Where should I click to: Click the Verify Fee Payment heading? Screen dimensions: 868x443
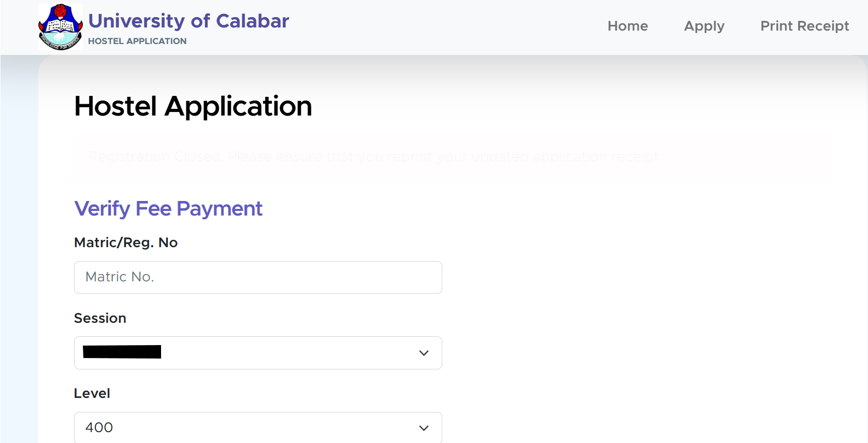pyautogui.click(x=168, y=208)
